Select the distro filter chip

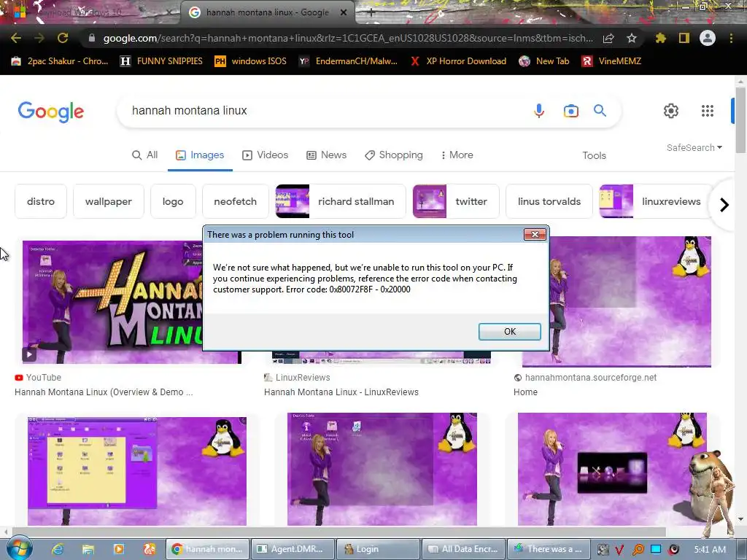pos(41,201)
